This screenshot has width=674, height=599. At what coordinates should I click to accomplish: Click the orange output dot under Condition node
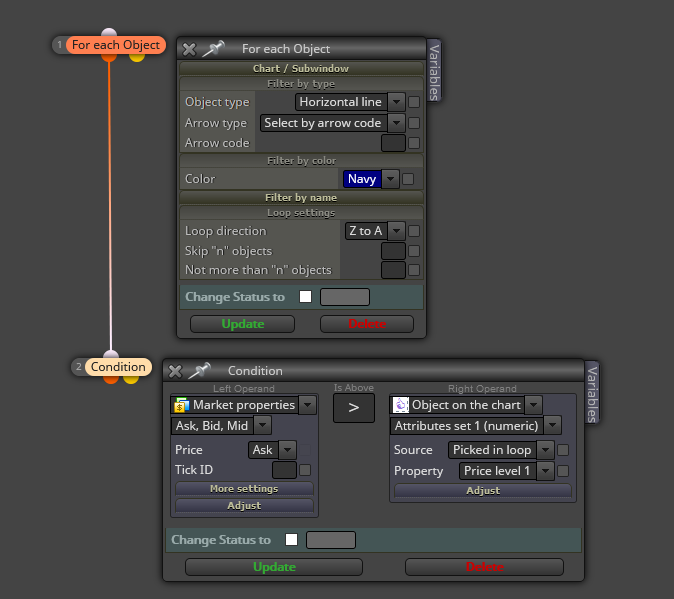tap(110, 379)
